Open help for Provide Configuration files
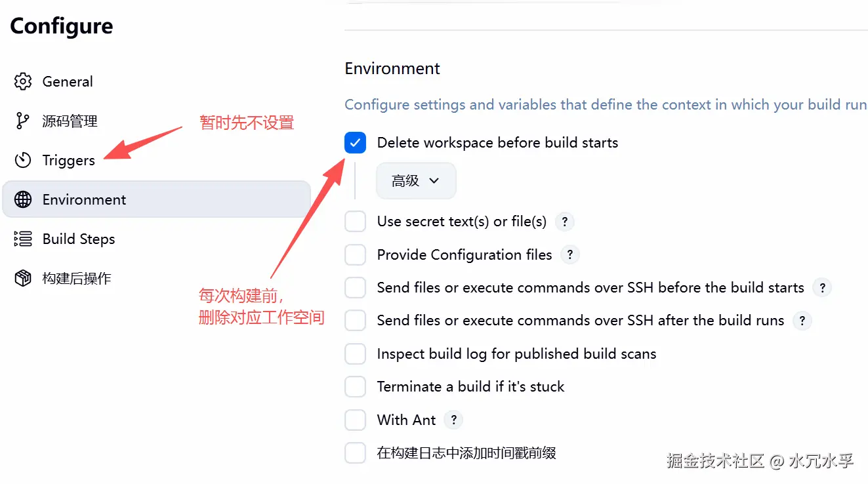 click(570, 255)
